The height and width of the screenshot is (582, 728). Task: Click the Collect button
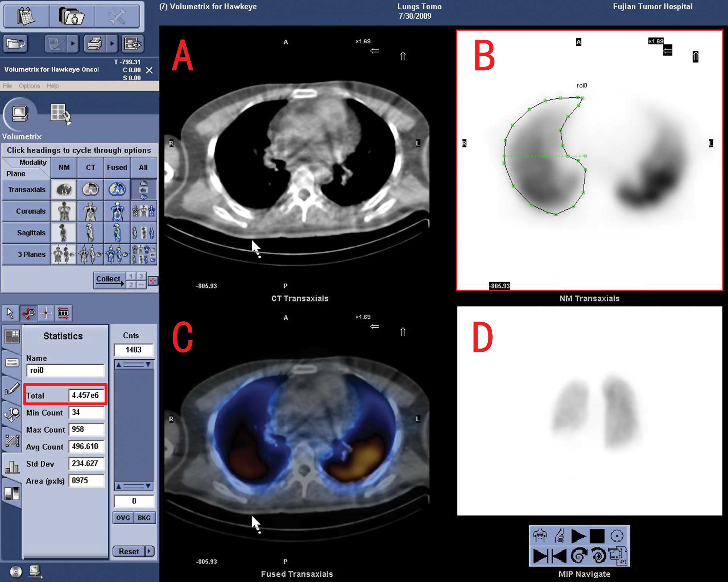[109, 280]
